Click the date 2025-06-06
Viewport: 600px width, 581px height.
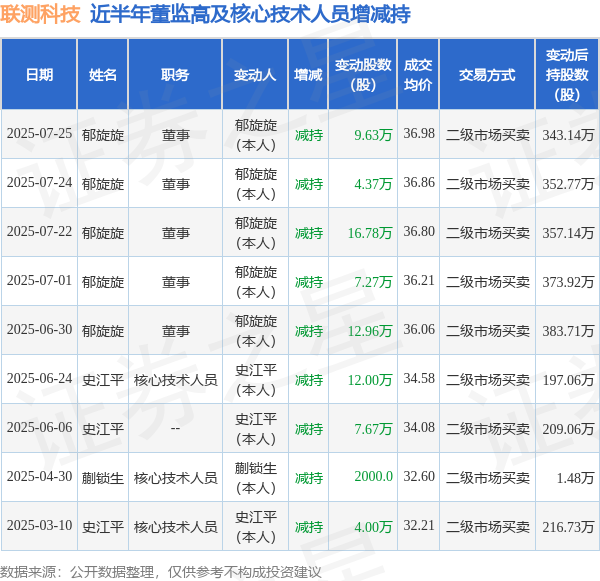tap(39, 428)
